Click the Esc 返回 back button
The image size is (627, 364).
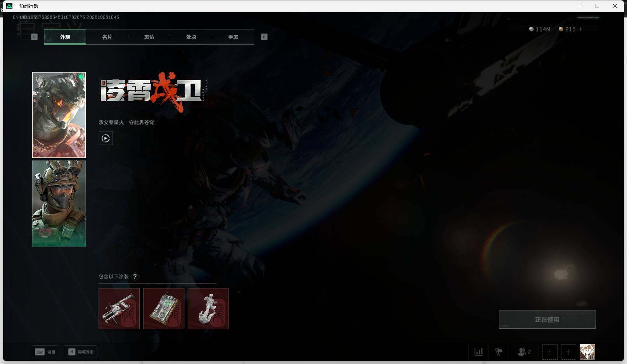point(45,352)
